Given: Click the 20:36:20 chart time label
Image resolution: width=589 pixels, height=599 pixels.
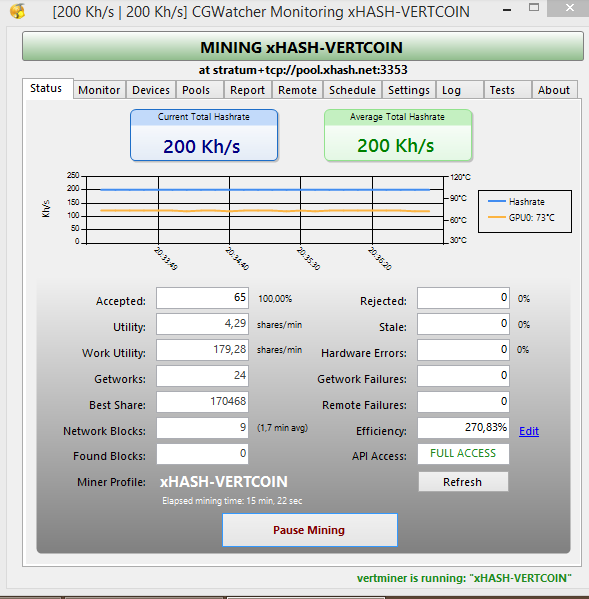Looking at the screenshot, I should pos(380,259).
